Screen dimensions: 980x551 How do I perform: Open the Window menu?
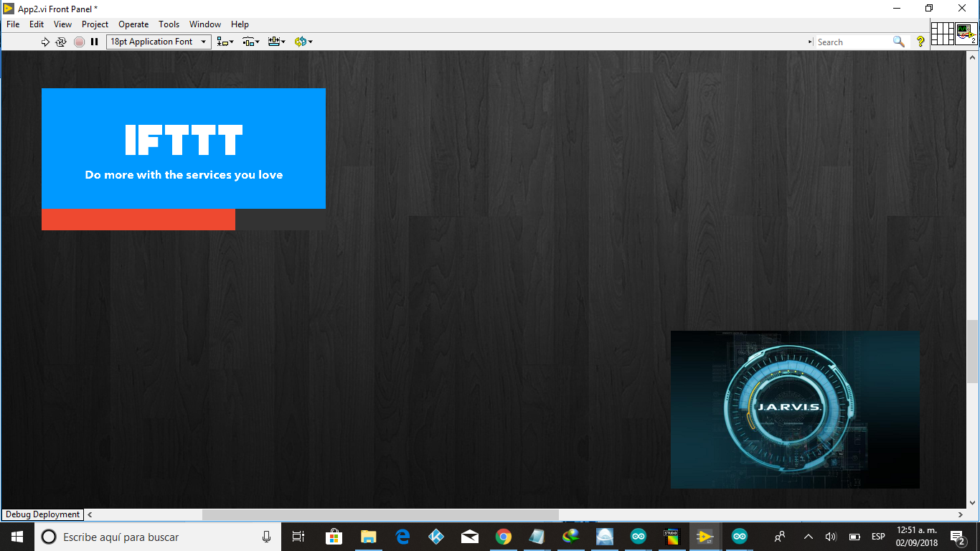(x=205, y=24)
